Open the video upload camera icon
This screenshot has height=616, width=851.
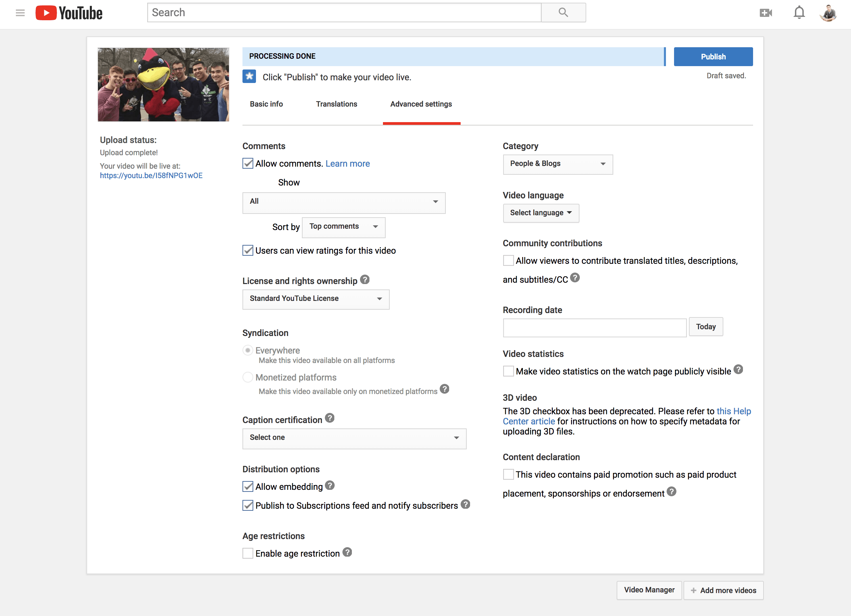[x=766, y=12]
